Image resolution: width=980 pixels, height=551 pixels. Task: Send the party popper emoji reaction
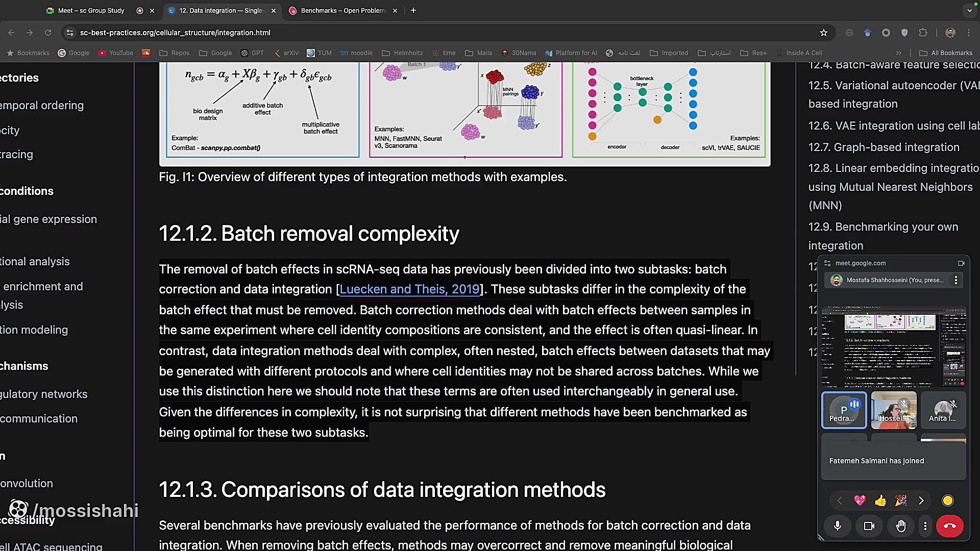[901, 501]
